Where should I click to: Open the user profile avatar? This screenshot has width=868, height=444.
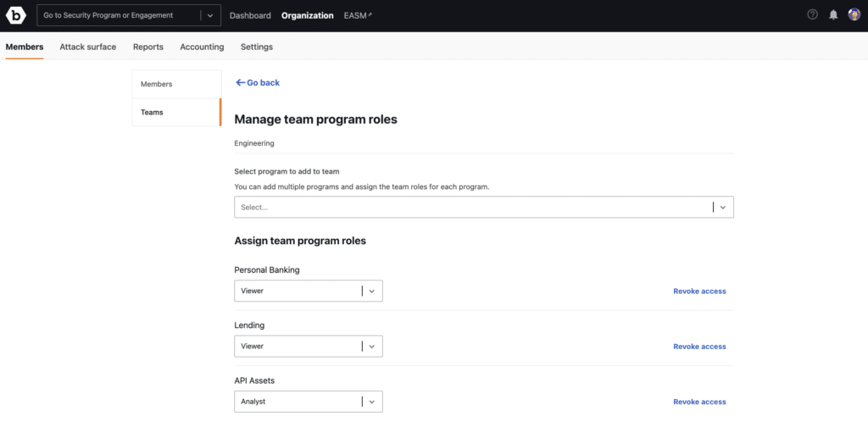click(854, 15)
